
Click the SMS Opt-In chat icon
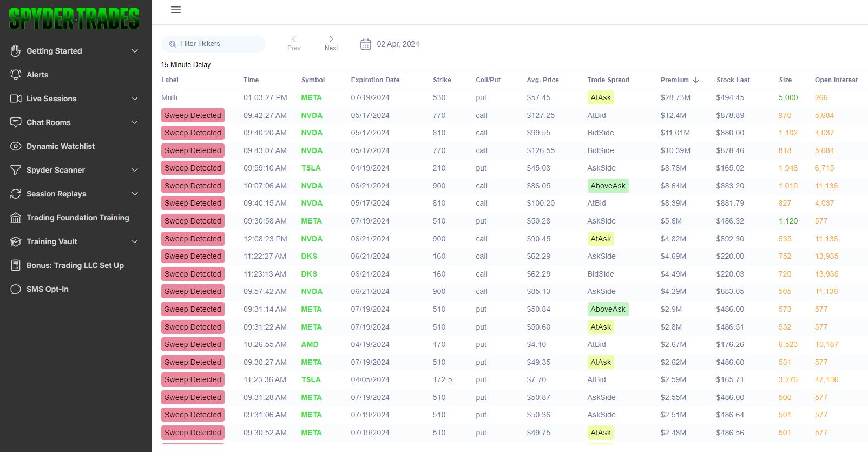click(16, 289)
